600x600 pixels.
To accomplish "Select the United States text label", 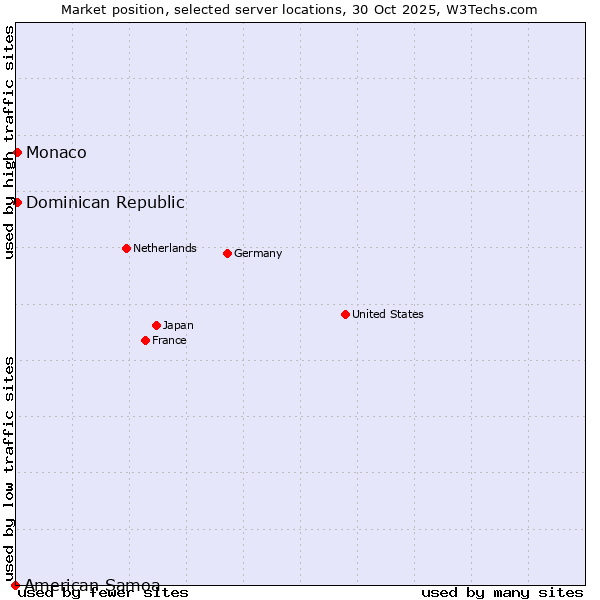I will (x=387, y=314).
